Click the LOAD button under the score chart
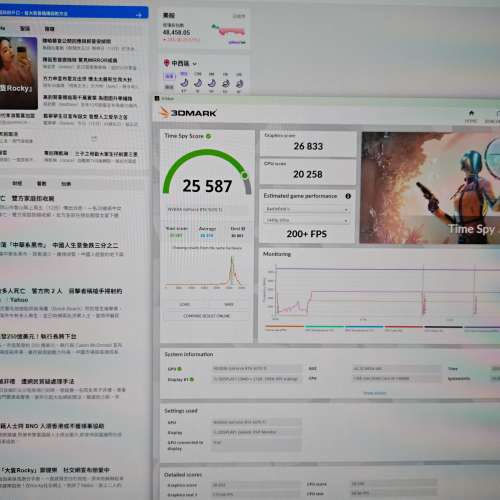500x500 pixels. pos(185,304)
